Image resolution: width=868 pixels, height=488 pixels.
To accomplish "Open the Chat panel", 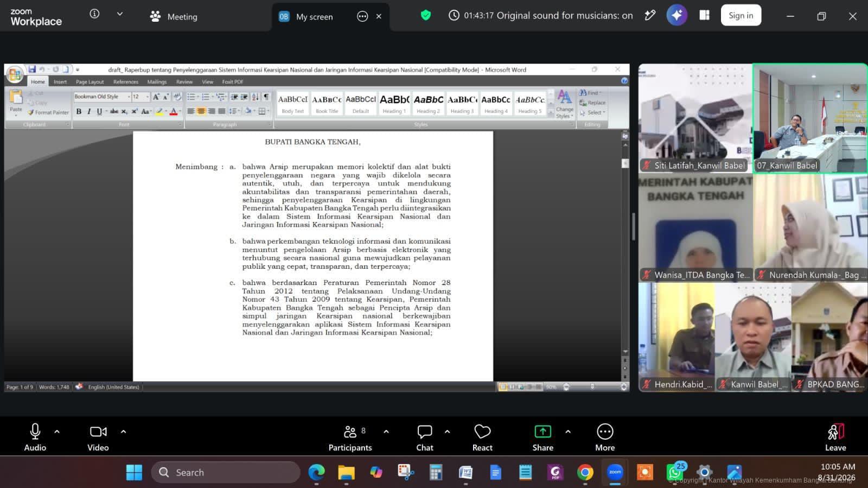I will [x=425, y=438].
